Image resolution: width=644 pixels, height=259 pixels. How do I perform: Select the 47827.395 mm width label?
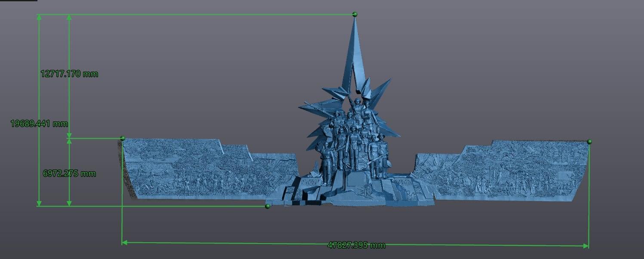356,245
